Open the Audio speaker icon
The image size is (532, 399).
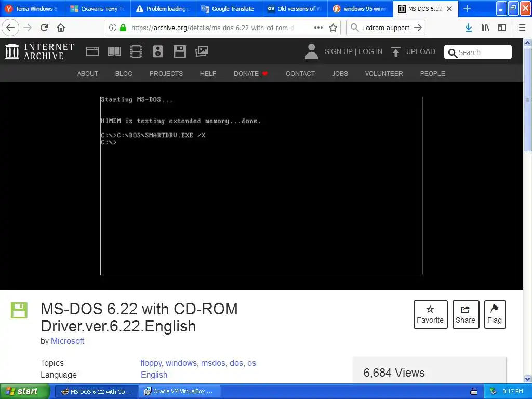pyautogui.click(x=158, y=51)
